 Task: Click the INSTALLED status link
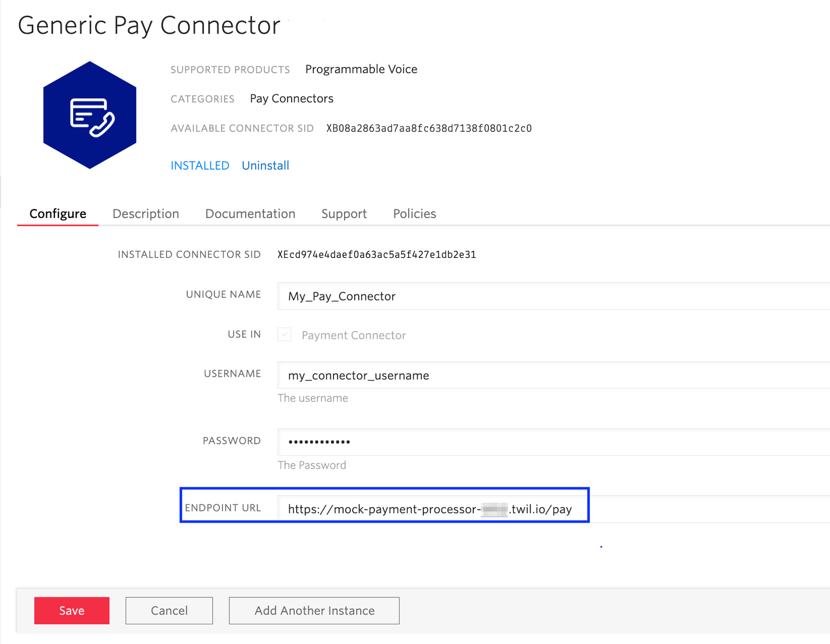point(200,165)
